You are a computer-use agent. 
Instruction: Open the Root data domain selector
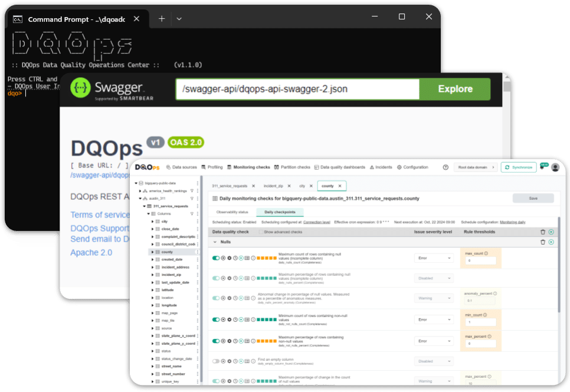[476, 167]
